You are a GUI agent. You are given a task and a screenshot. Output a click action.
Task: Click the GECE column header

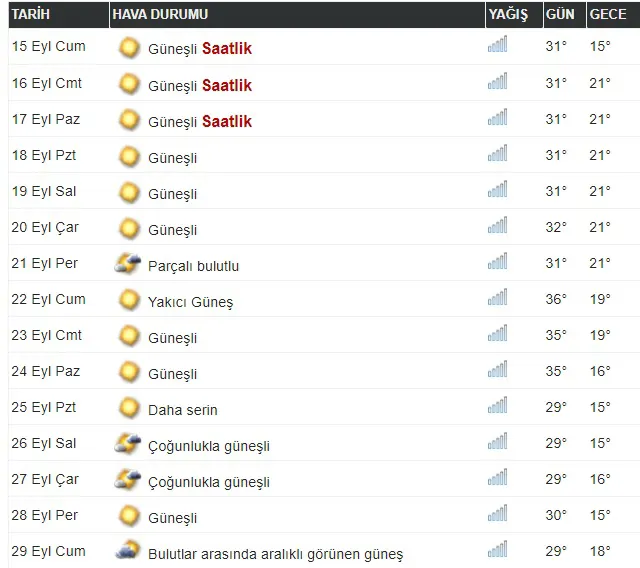pyautogui.click(x=608, y=15)
